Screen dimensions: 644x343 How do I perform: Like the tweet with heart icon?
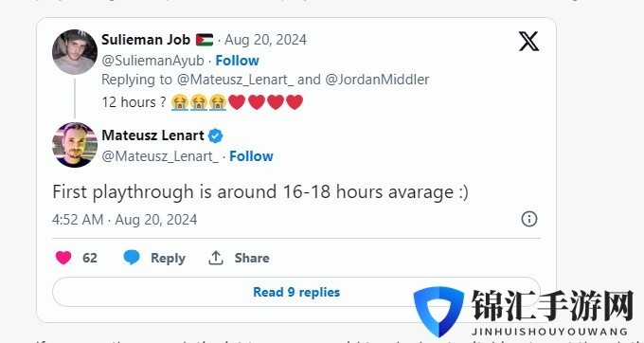[x=63, y=258]
